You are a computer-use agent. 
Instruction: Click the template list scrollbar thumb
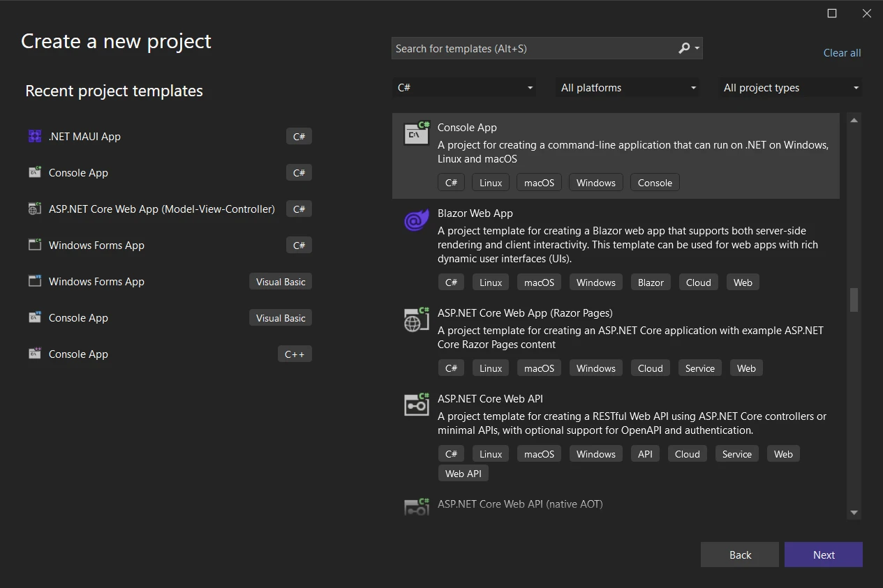coord(854,300)
